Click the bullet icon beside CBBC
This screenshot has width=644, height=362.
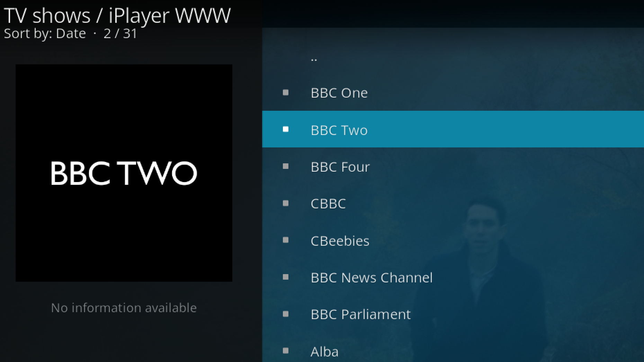[x=286, y=203]
